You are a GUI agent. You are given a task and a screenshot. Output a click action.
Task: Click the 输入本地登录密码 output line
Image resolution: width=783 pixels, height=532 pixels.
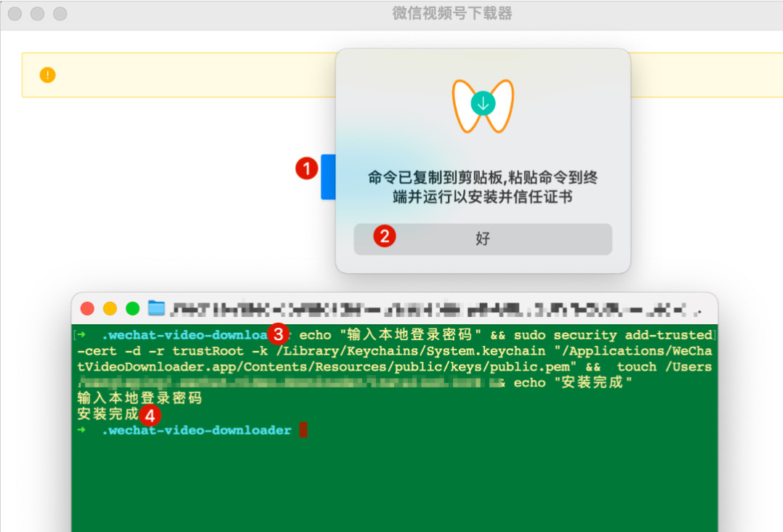(140, 398)
